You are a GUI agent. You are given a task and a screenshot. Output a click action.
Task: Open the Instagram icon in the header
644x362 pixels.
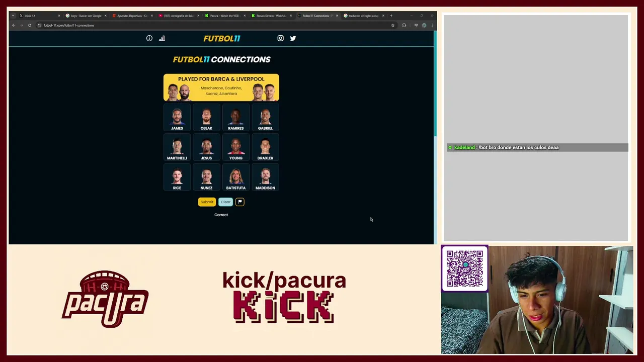point(280,38)
